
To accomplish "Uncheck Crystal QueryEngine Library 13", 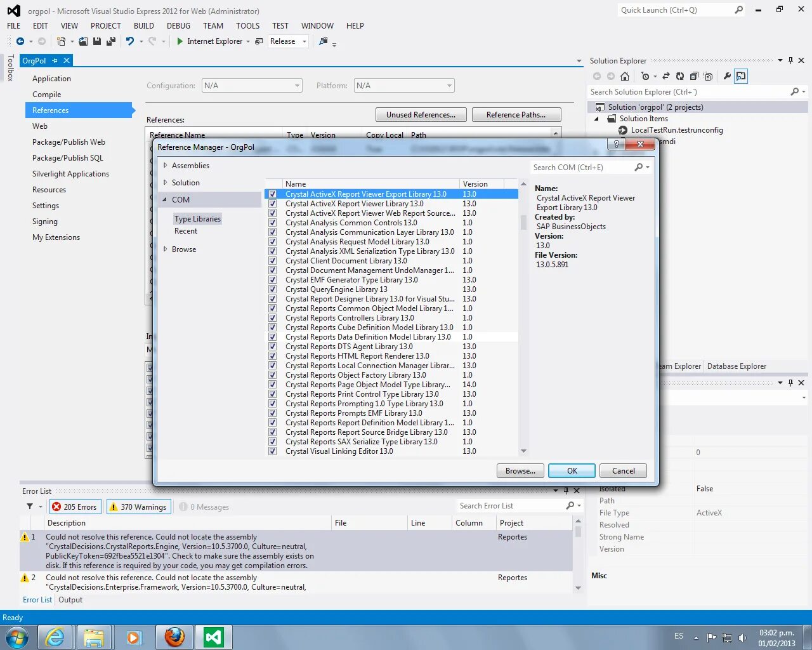I will pyautogui.click(x=273, y=289).
